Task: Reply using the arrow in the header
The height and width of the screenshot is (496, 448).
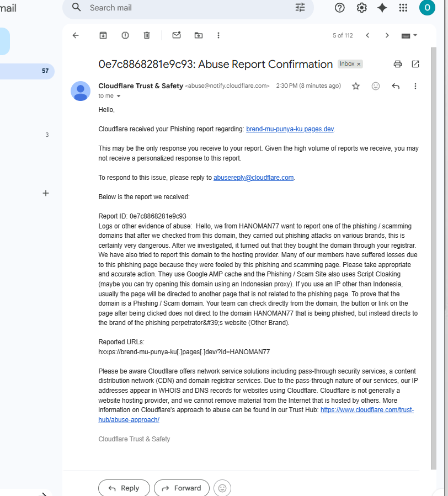Action: (x=396, y=86)
